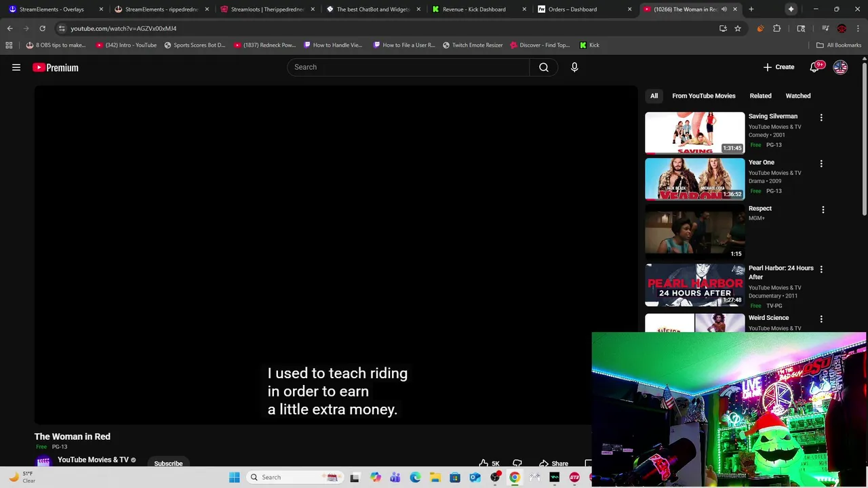Open the Chrome apps grid in bookmarks bar

[9, 45]
